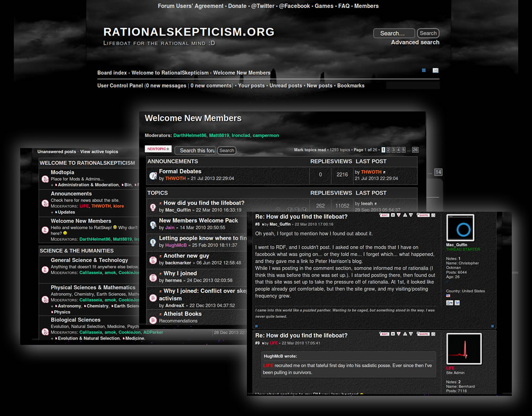Click the up-arrow navigation icon on post #8
This screenshot has height=416, width=532.
405,215
